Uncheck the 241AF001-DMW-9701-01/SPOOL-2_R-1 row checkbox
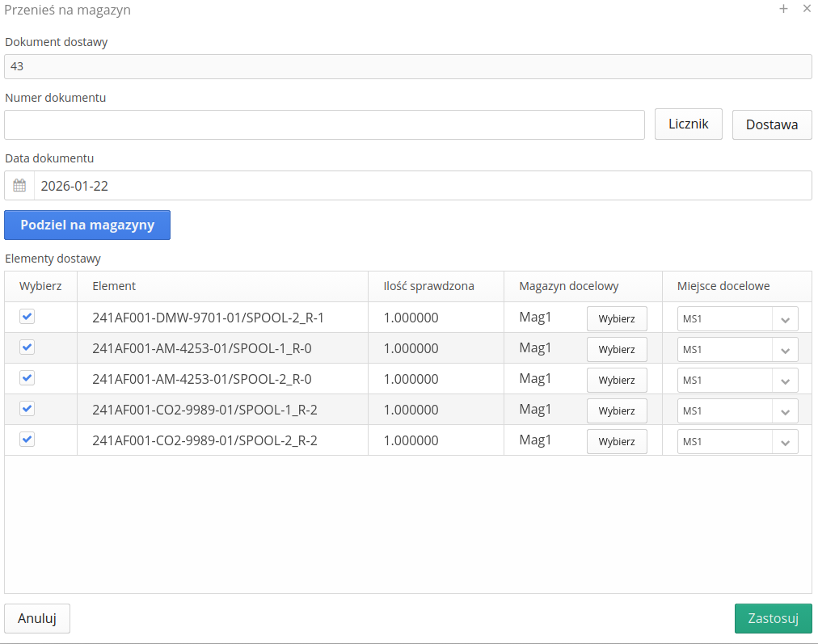 (x=27, y=317)
